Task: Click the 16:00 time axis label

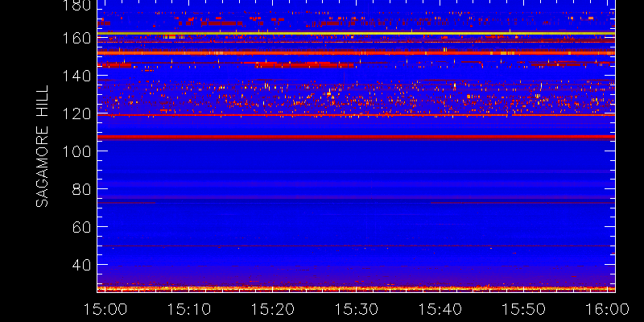Action: 608,309
